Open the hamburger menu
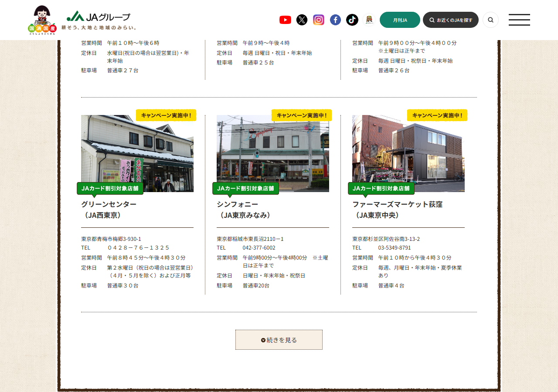The height and width of the screenshot is (392, 558). click(x=519, y=20)
